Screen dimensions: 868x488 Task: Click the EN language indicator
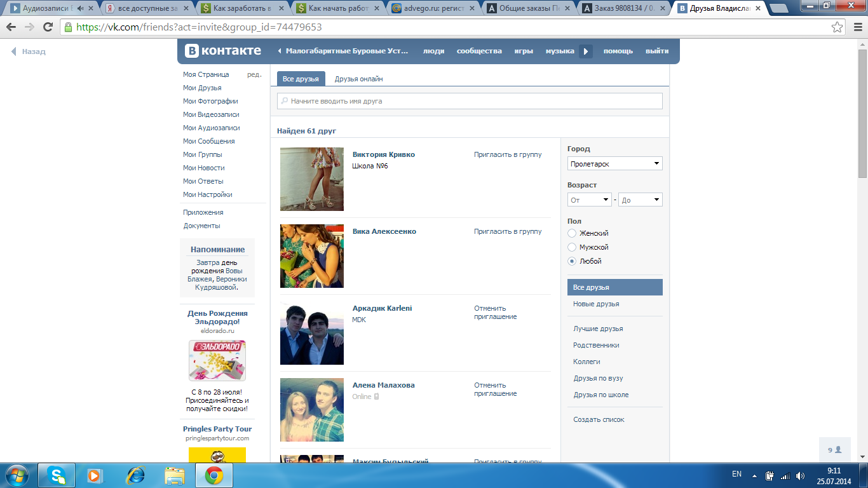pos(736,474)
